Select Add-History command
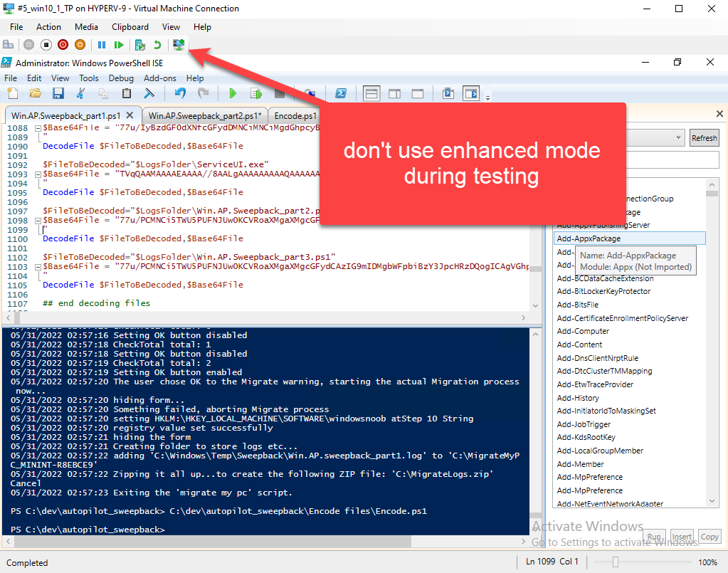728x573 pixels. (578, 398)
